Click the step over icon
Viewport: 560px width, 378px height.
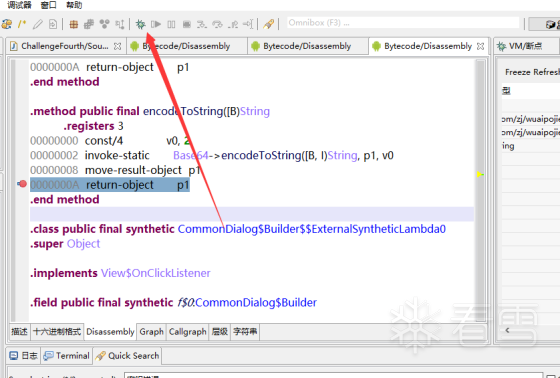[217, 24]
